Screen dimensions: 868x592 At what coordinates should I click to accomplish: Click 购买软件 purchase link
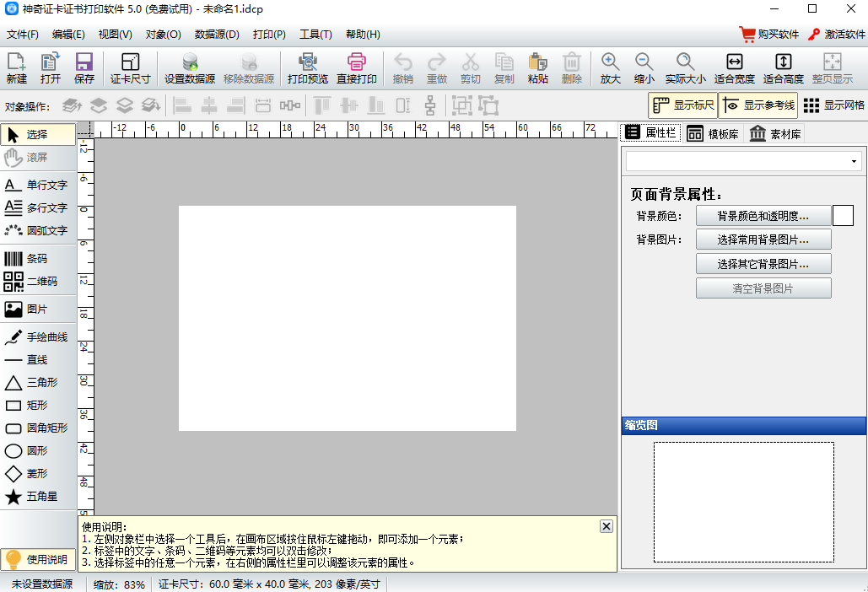[x=769, y=35]
